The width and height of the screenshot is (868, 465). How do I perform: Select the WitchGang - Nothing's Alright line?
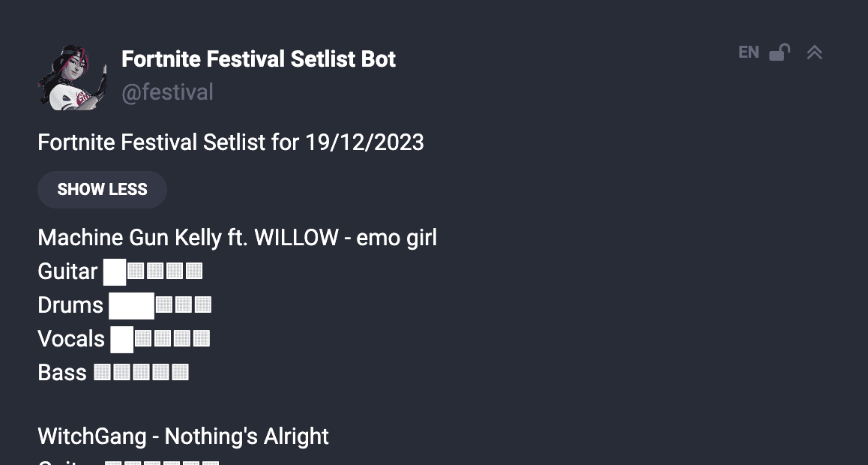tap(183, 436)
